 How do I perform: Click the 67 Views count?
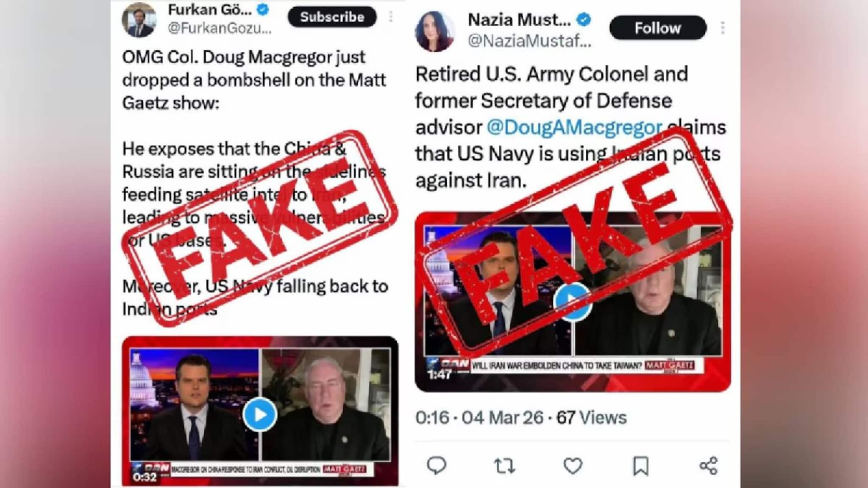tap(591, 418)
